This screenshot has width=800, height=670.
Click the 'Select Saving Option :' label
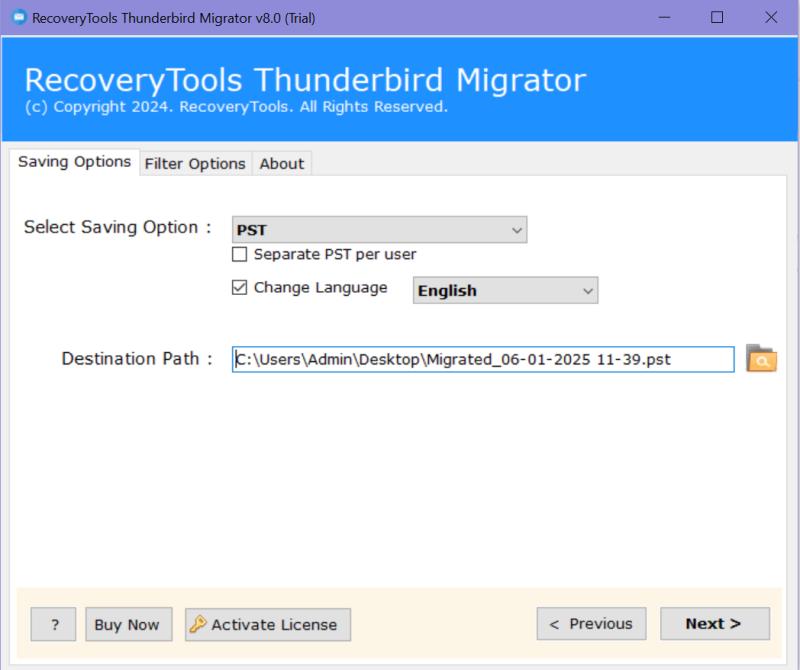pos(118,228)
